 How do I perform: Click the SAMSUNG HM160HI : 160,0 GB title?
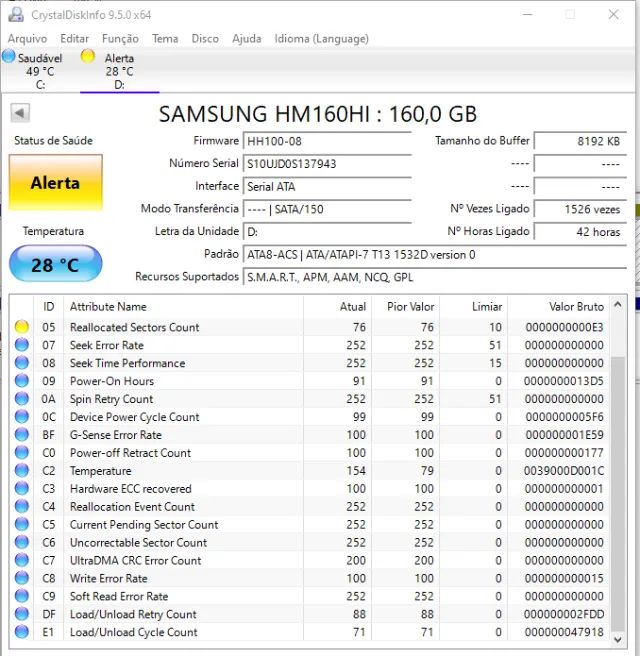pos(318,114)
